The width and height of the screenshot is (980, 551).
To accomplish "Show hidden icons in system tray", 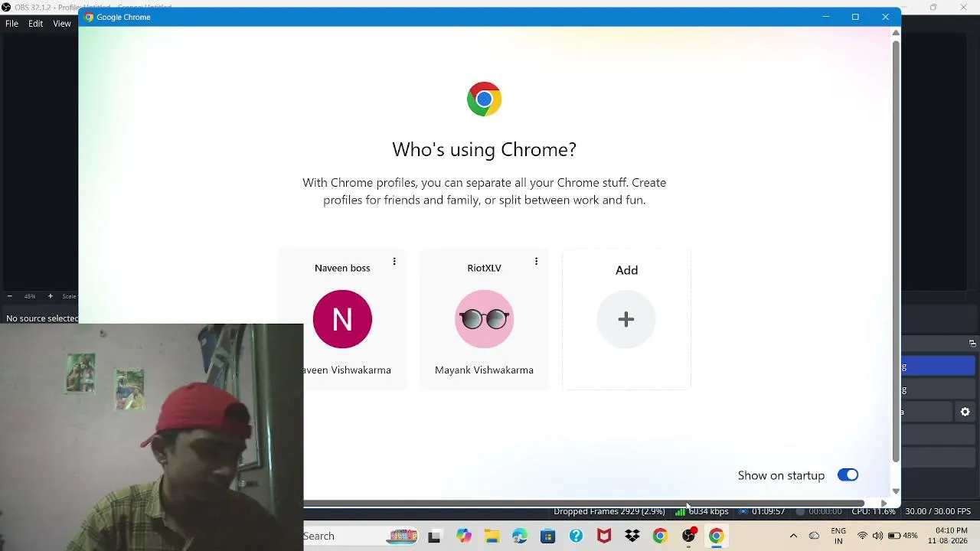I will click(x=793, y=536).
